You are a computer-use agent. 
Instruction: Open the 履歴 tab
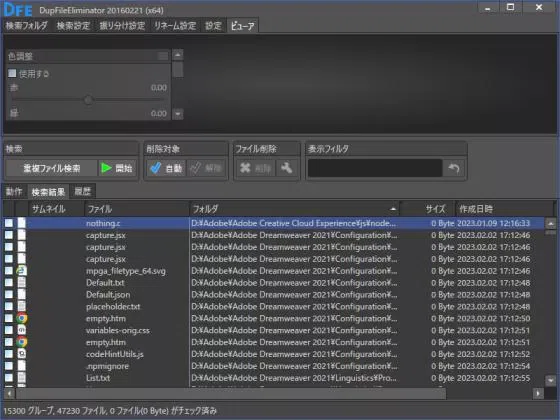(82, 192)
